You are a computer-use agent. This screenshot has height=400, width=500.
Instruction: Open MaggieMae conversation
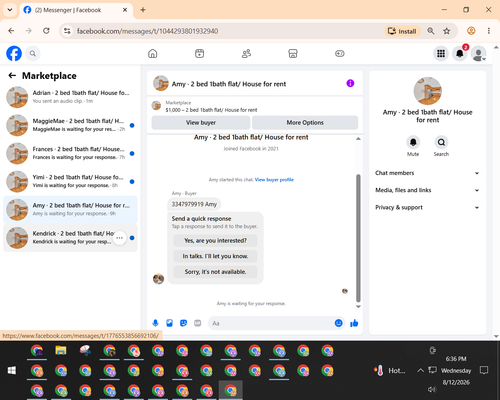pyautogui.click(x=70, y=125)
